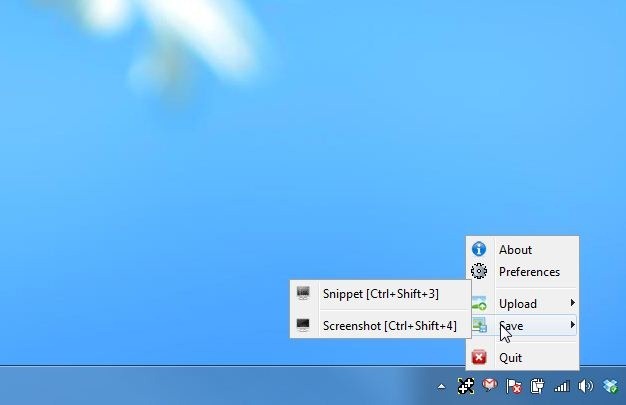Click the blue info icon beside About
The width and height of the screenshot is (626, 405).
(x=479, y=249)
